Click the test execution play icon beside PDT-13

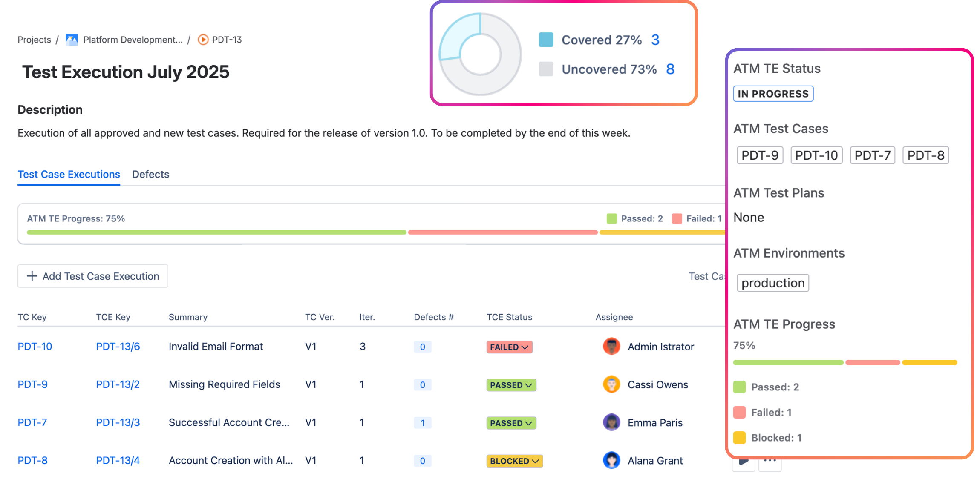(202, 39)
